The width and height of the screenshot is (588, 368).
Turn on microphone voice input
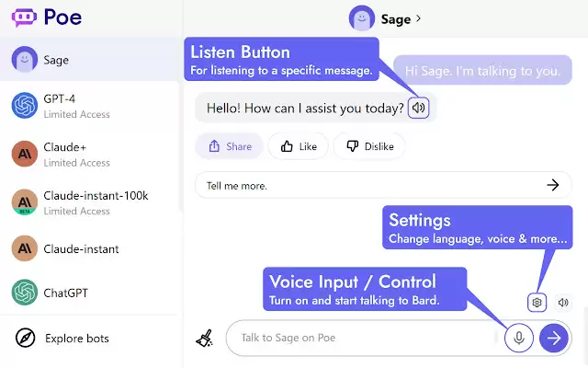tap(519, 338)
